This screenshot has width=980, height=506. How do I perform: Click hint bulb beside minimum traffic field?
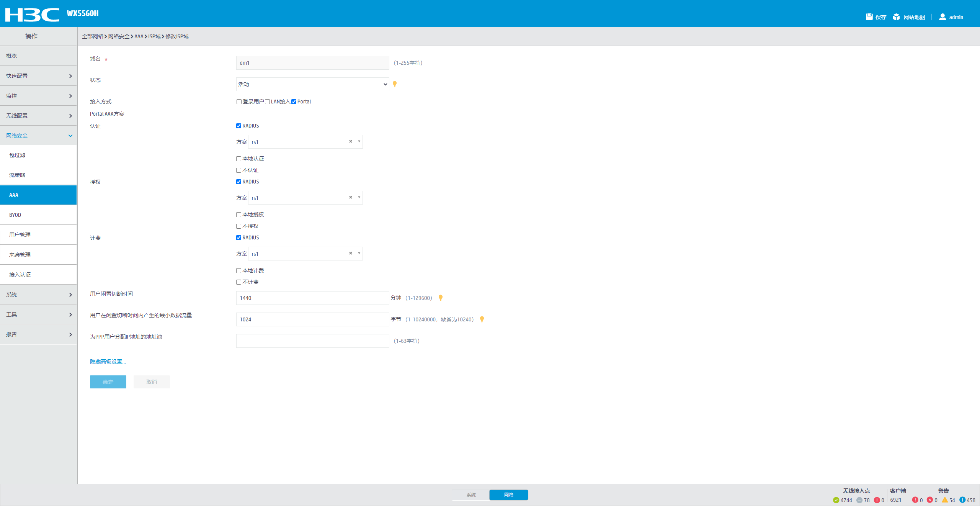(482, 319)
